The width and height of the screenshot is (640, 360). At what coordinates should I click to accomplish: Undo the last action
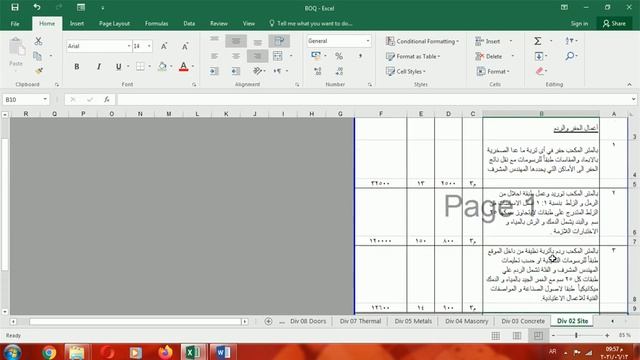[x=37, y=7]
